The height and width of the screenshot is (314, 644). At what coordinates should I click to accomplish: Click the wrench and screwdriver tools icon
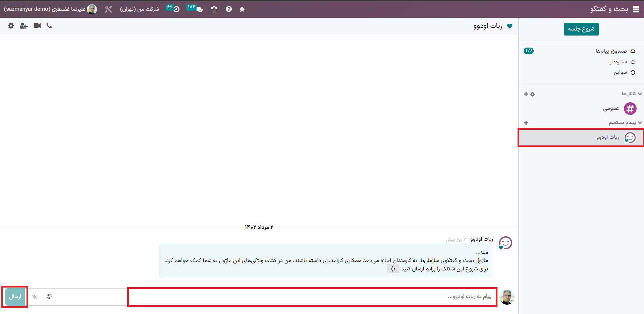(x=108, y=9)
